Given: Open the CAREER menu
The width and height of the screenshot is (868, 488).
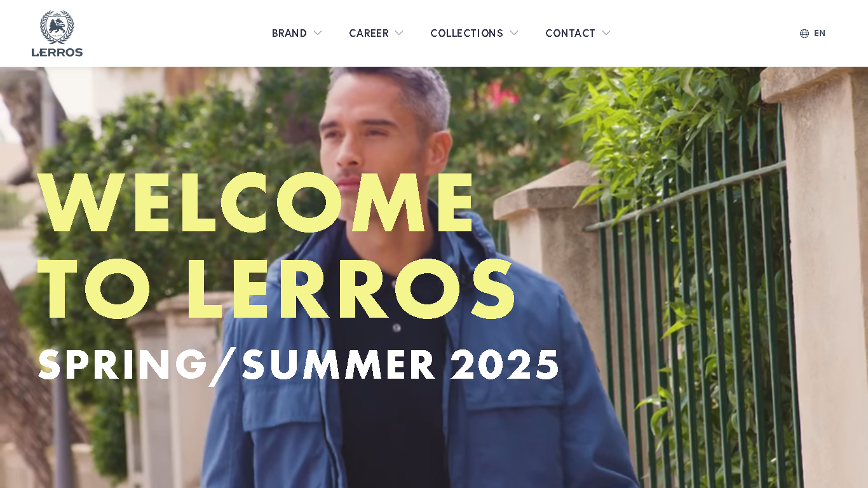Looking at the screenshot, I should tap(369, 33).
